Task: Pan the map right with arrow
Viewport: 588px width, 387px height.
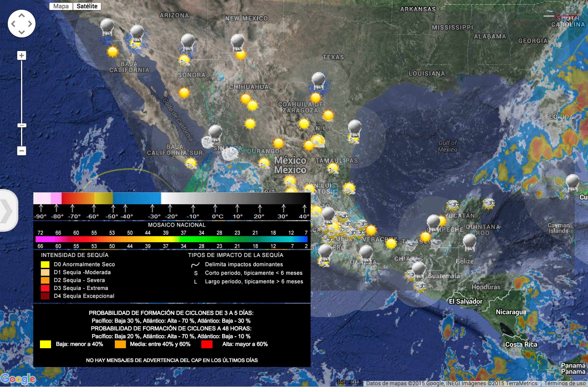Action: coord(30,24)
